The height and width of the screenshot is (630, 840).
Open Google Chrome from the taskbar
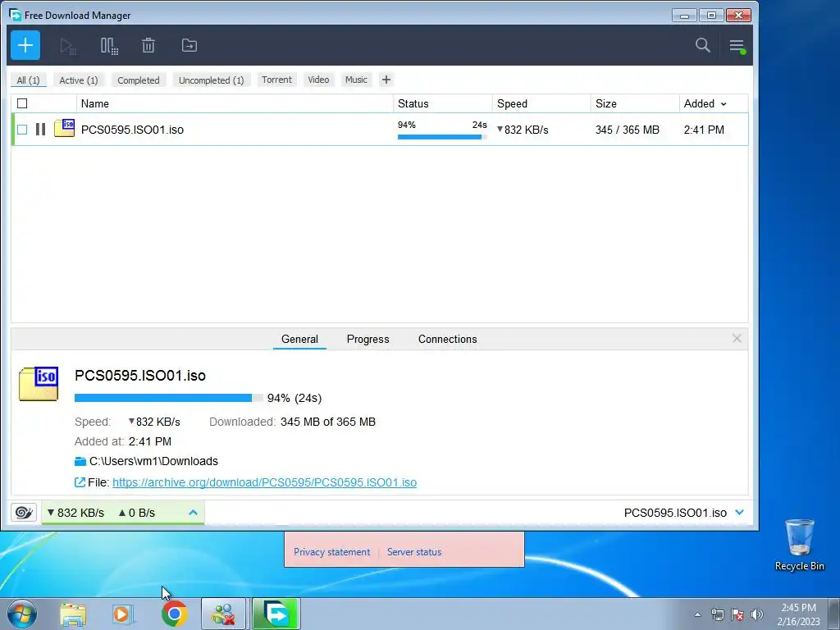tap(174, 614)
